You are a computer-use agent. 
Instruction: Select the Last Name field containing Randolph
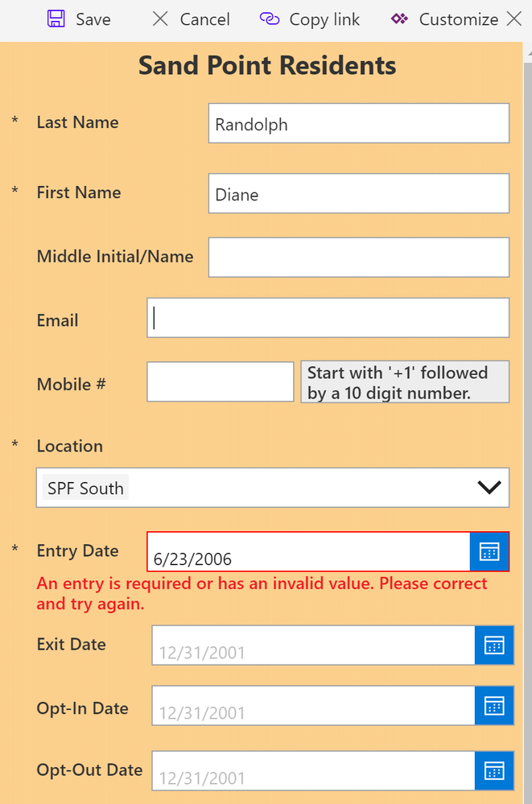click(358, 123)
